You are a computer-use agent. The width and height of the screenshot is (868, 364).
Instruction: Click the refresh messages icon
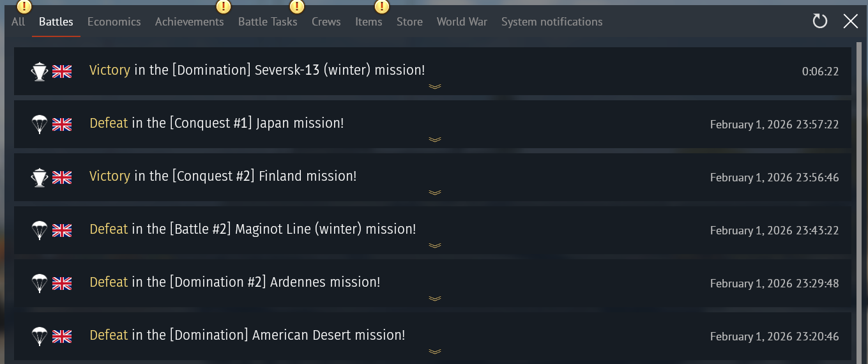click(819, 22)
